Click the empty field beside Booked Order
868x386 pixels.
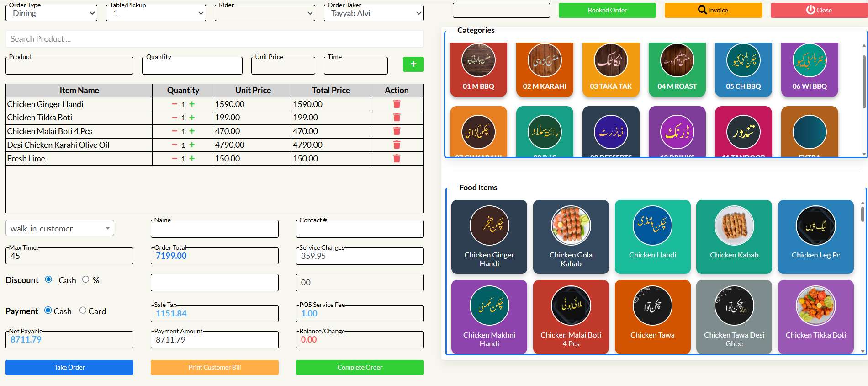[501, 10]
